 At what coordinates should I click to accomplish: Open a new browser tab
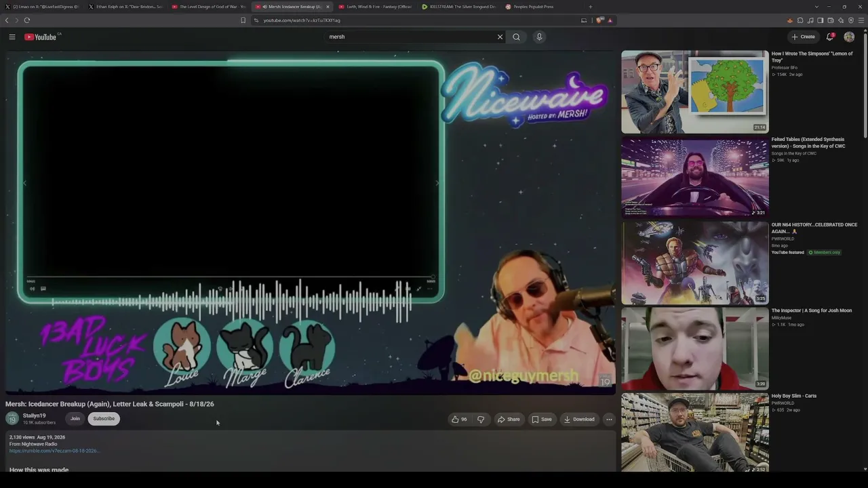[x=590, y=7]
